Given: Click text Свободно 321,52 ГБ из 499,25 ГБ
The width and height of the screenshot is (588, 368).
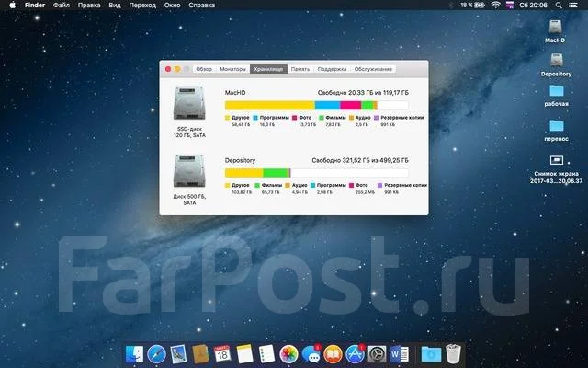Looking at the screenshot, I should [360, 160].
